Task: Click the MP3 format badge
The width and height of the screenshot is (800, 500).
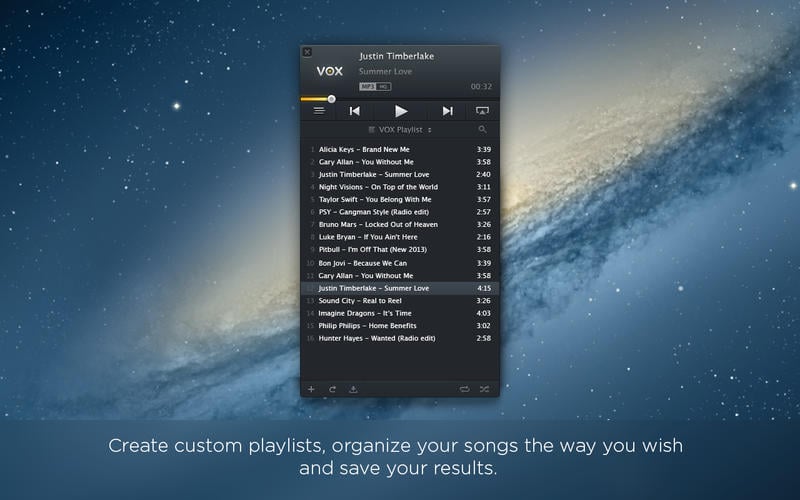Action: coord(367,87)
